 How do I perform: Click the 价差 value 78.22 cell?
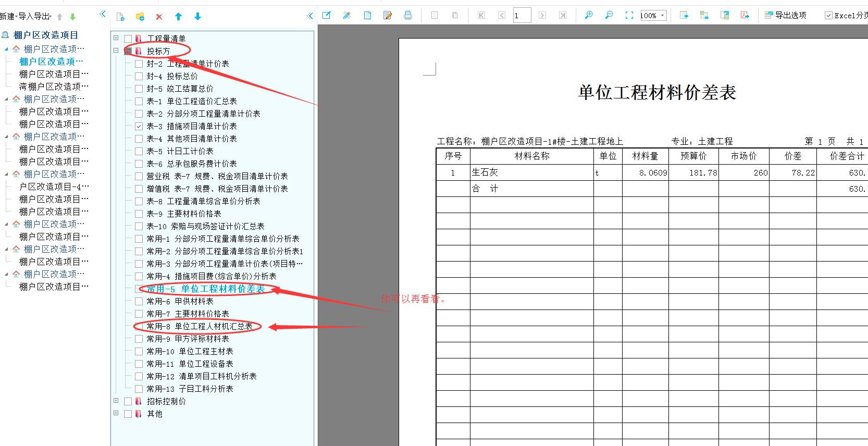click(x=792, y=172)
